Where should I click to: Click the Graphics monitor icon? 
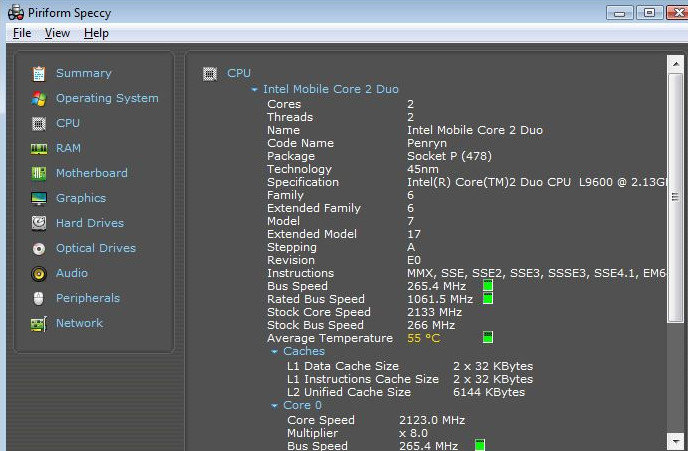coord(39,198)
